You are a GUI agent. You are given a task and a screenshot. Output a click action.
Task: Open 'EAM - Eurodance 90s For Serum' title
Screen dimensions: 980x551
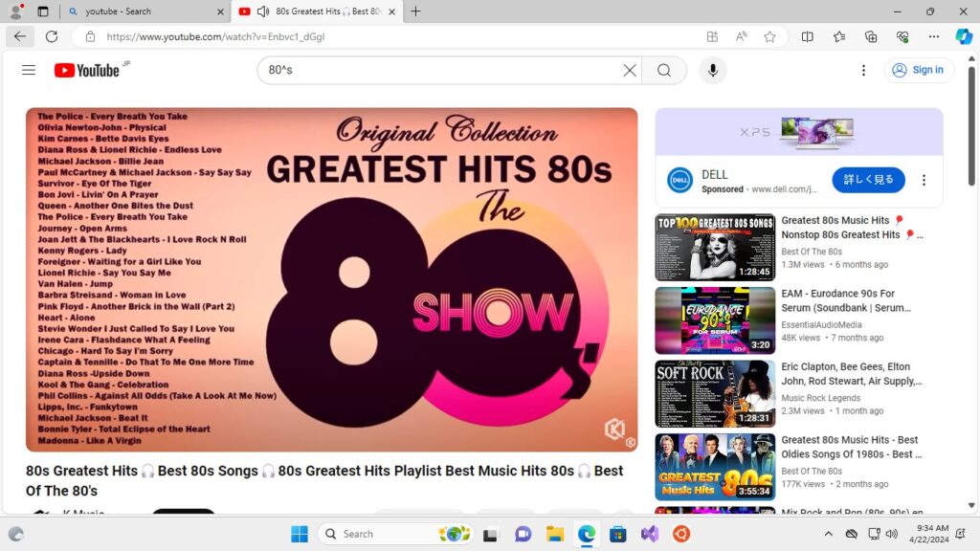point(846,300)
